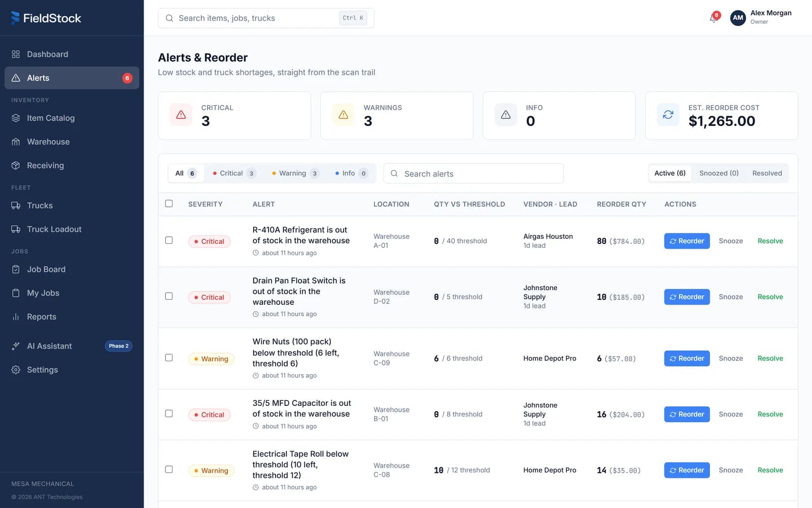Open Truck Loadout in sidebar
Image resolution: width=812 pixels, height=508 pixels.
72,229
